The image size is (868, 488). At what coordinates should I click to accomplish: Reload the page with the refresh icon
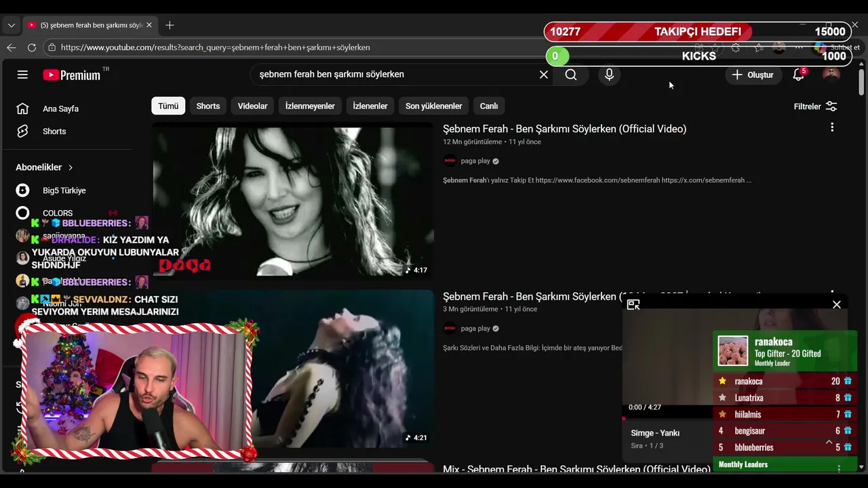pos(31,47)
